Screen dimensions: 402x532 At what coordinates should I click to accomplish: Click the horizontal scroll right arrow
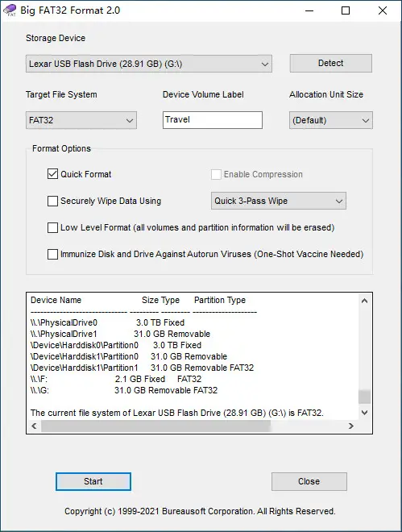351,426
